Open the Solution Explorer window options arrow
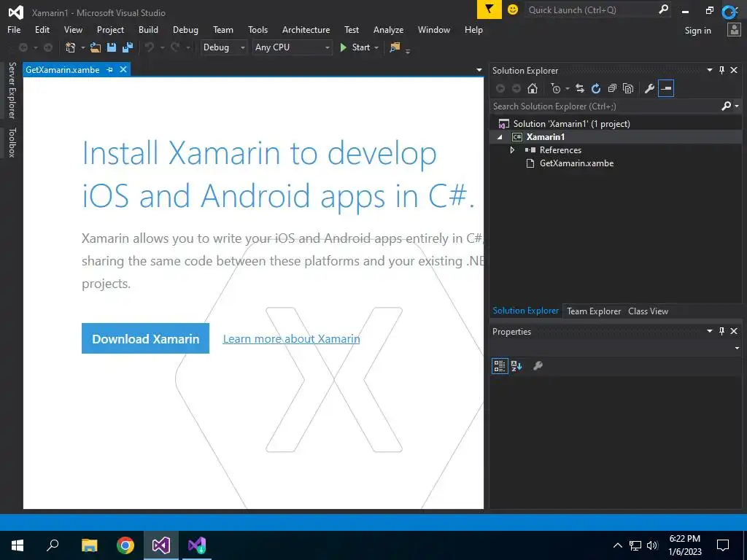 (709, 70)
